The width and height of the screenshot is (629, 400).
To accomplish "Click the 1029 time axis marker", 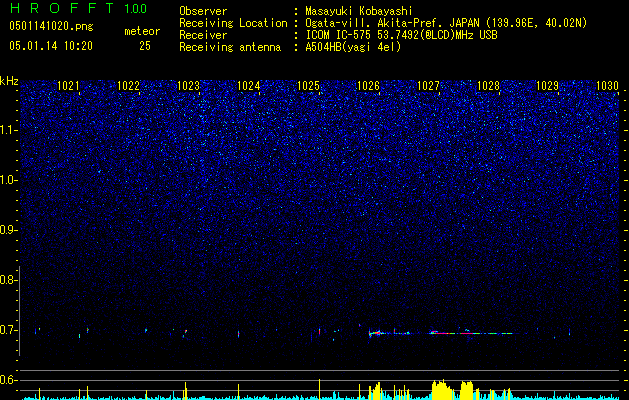I will pos(547,85).
